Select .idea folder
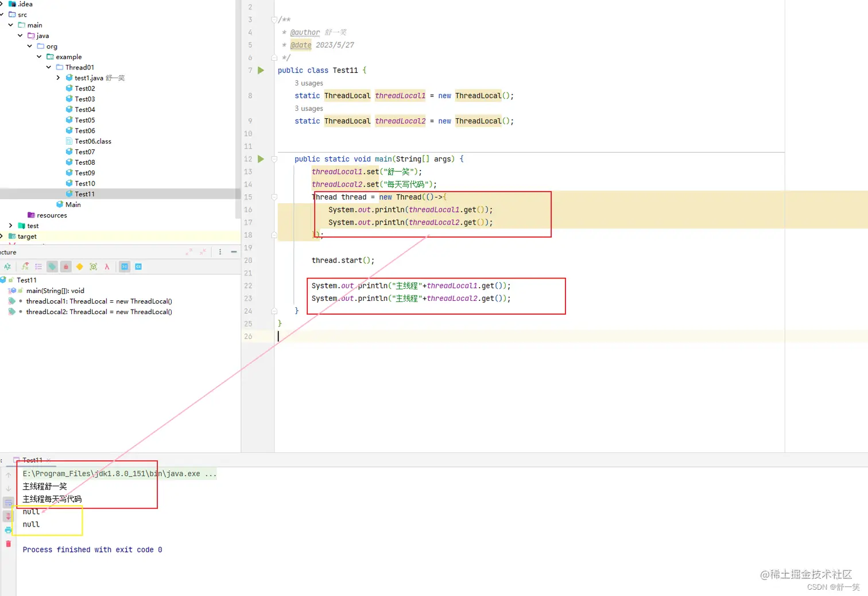The height and width of the screenshot is (596, 868). (x=25, y=4)
